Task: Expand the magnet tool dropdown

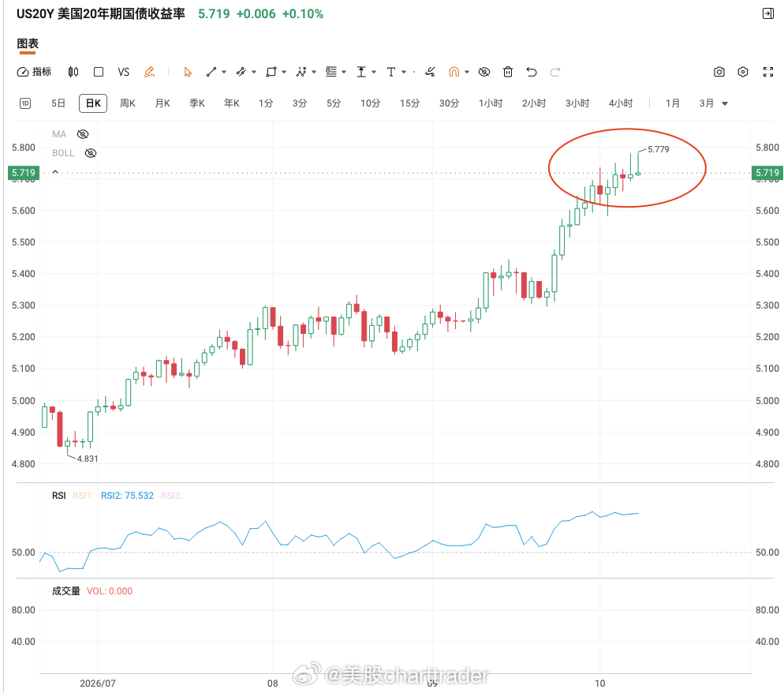Action: (x=467, y=72)
